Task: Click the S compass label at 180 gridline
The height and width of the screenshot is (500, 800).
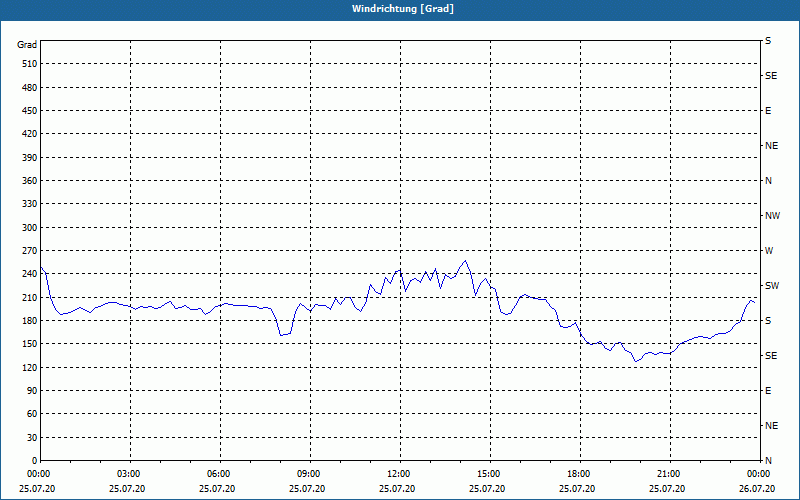Action: coord(768,320)
